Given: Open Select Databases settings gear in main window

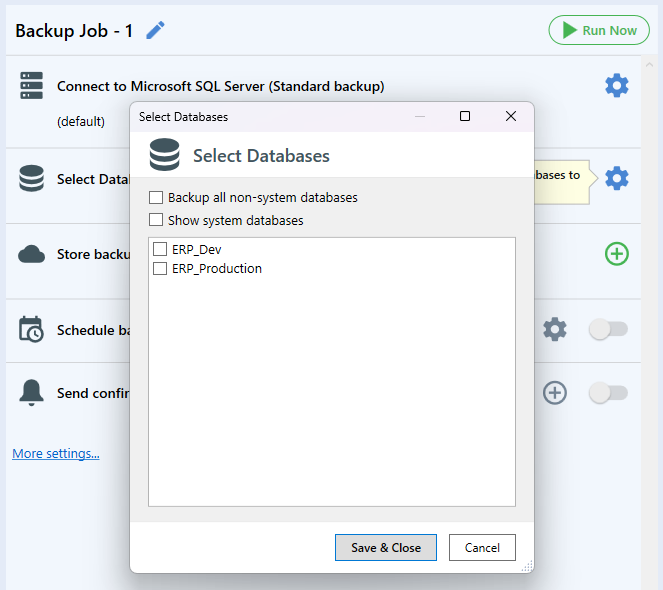Looking at the screenshot, I should pyautogui.click(x=616, y=178).
